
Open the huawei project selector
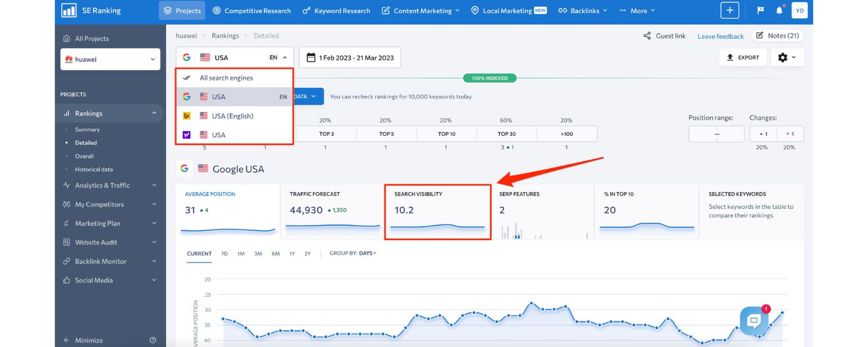point(110,59)
